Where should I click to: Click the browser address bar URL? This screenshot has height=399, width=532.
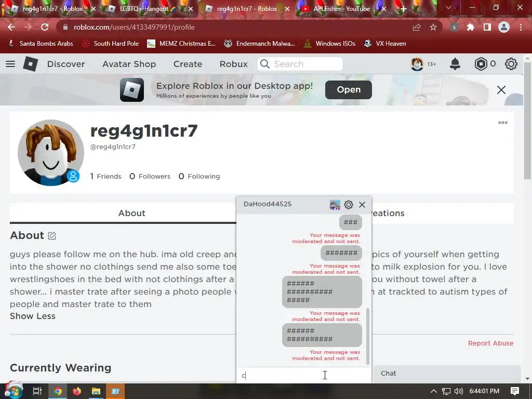click(134, 27)
